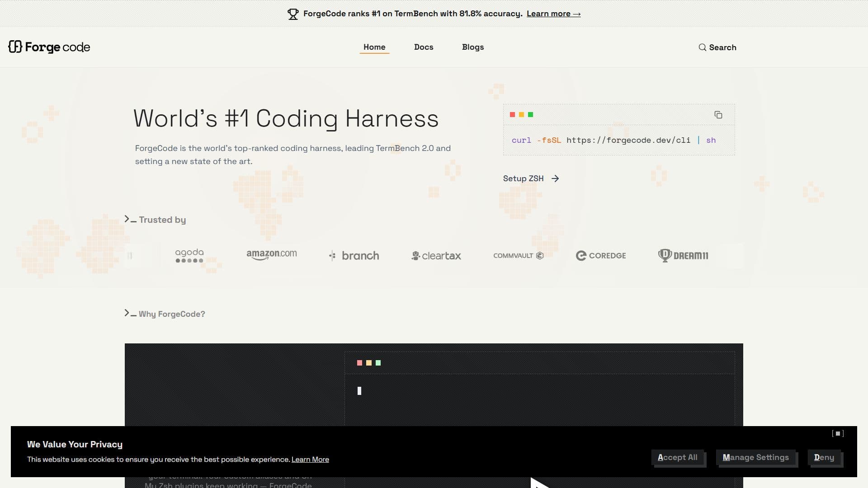Open the Setup ZSH link
Viewport: 868px width, 488px height.
[x=531, y=178]
